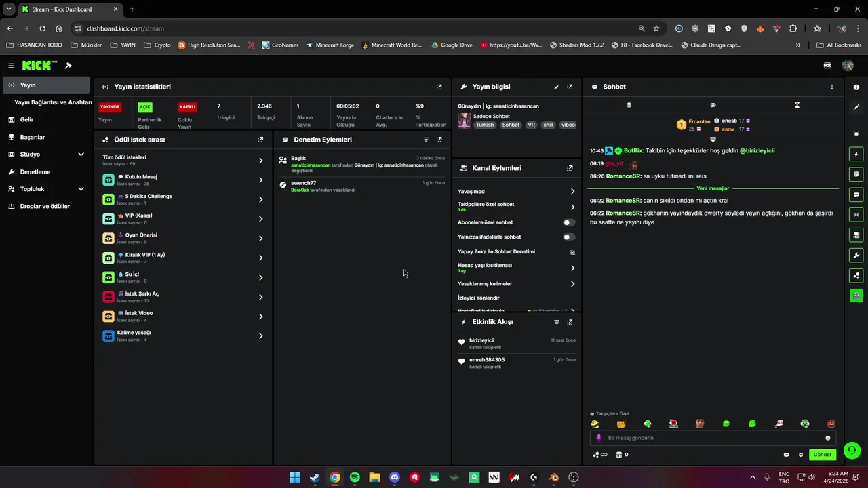Open the profile avatar menu
Screen dimensions: 868x488
click(848, 66)
